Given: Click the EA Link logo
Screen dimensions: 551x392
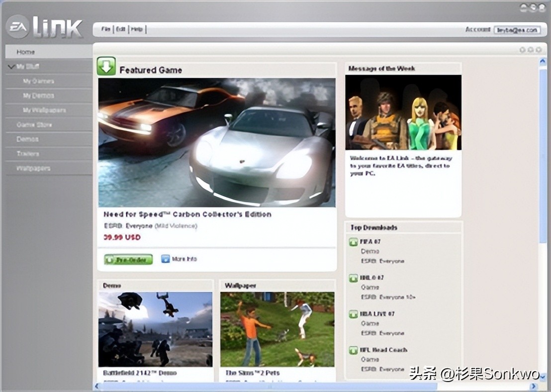Looking at the screenshot, I should tap(44, 27).
